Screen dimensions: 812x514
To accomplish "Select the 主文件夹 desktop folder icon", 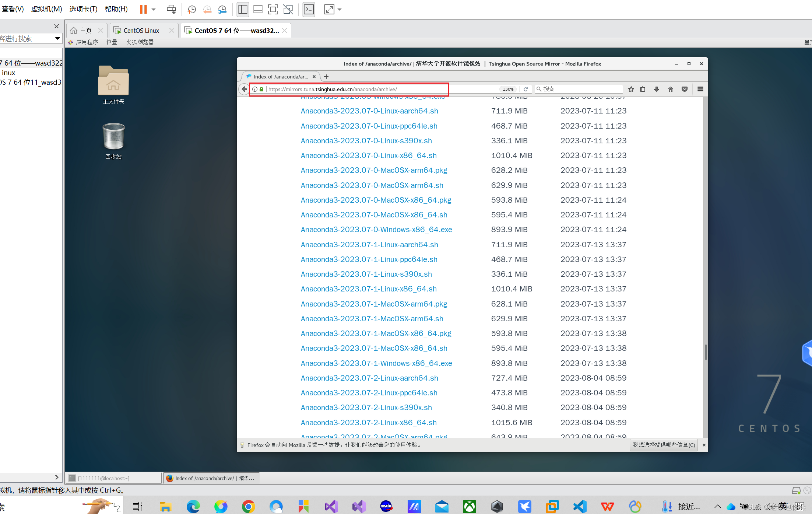I will [113, 85].
